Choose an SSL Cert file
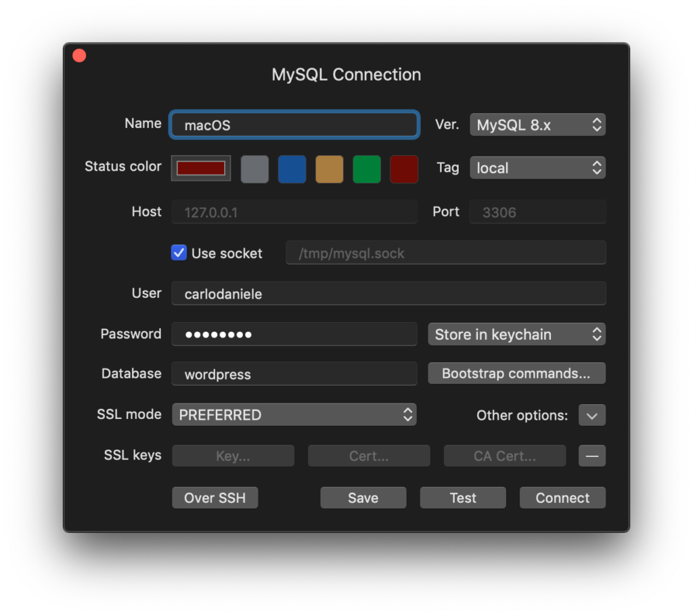This screenshot has height=616, width=693. tap(369, 456)
